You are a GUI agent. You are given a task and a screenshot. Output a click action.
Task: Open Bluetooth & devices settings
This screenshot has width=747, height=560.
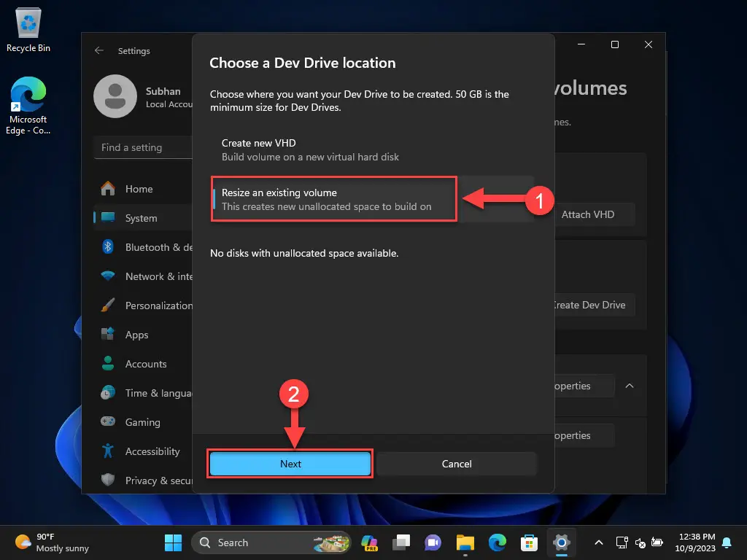coord(144,247)
